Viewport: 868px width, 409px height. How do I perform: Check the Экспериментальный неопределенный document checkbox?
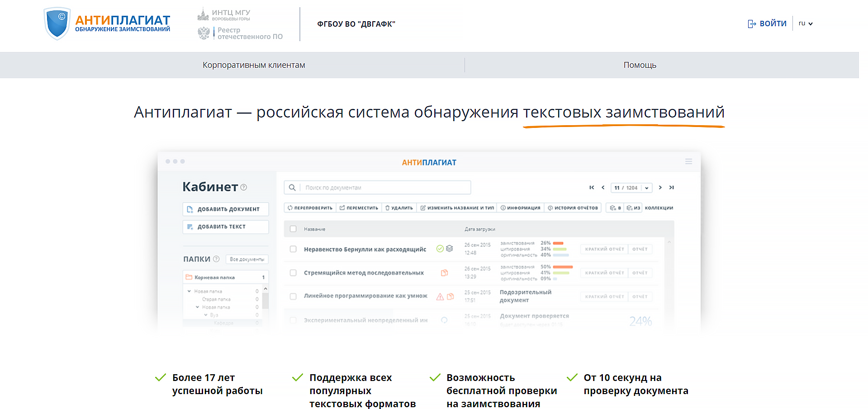coord(293,320)
